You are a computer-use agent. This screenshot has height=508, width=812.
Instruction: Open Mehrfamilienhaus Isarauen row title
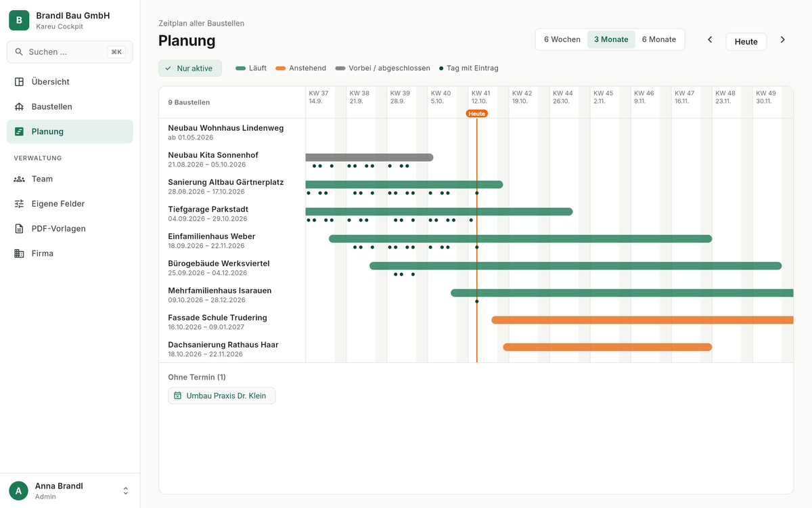point(220,291)
